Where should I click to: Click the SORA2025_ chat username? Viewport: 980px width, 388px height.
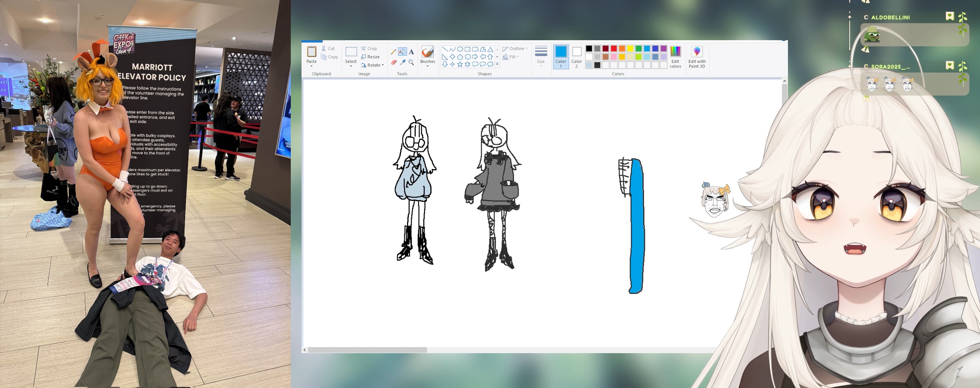click(890, 66)
